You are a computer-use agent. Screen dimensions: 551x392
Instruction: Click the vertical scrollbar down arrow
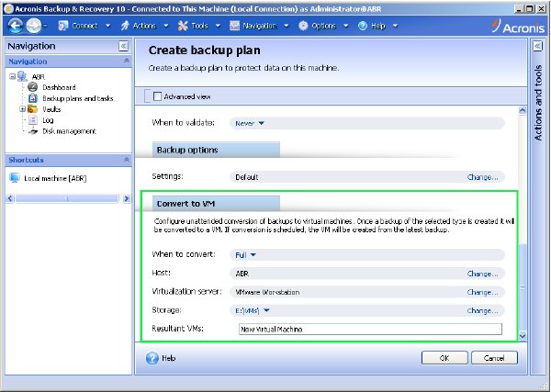point(523,336)
